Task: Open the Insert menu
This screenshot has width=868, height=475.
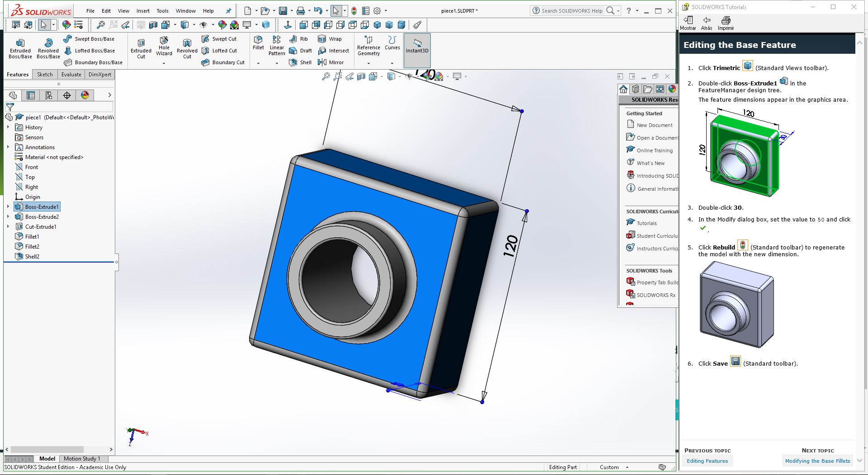Action: click(x=143, y=11)
